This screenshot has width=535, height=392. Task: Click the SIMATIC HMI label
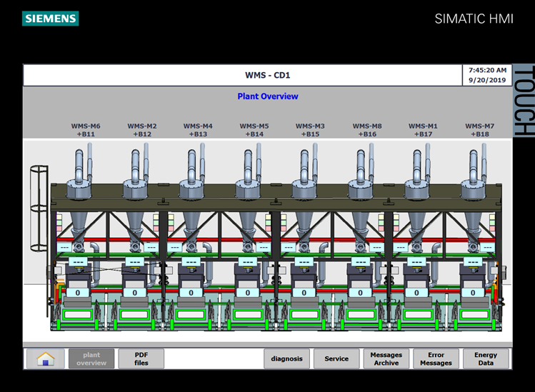point(474,19)
